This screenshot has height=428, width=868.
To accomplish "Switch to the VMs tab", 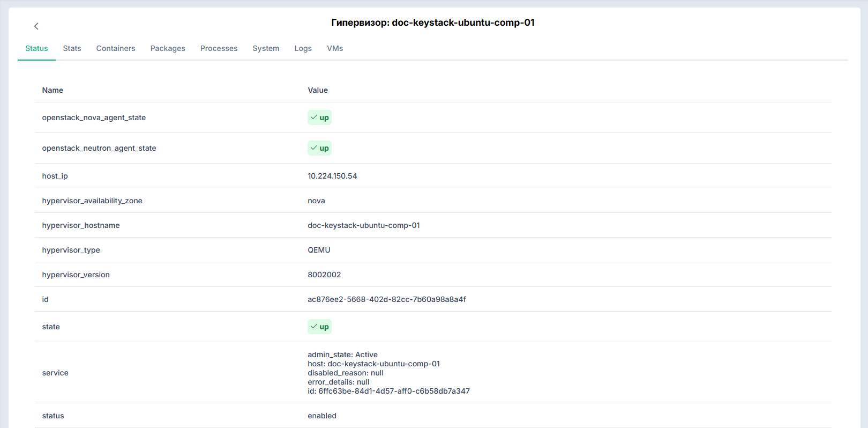I will click(x=335, y=48).
